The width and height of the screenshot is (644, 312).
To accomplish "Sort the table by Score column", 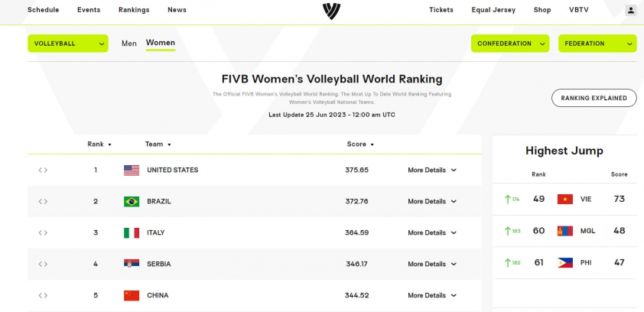I will point(360,144).
